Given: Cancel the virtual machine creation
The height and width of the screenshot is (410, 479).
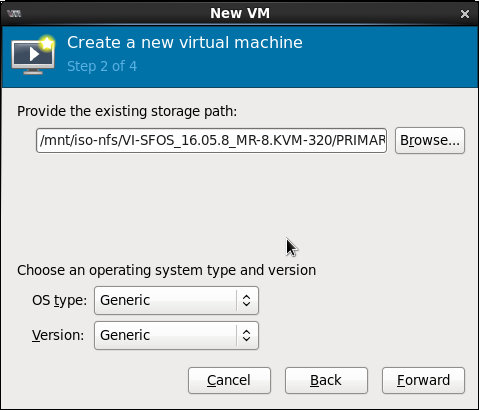Looking at the screenshot, I should pos(229,380).
